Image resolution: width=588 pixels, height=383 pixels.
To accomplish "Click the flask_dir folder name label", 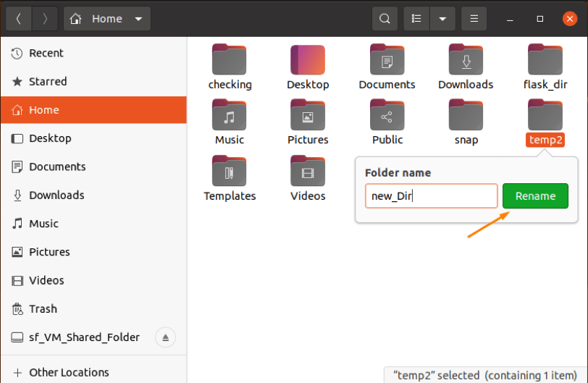I will tap(545, 85).
